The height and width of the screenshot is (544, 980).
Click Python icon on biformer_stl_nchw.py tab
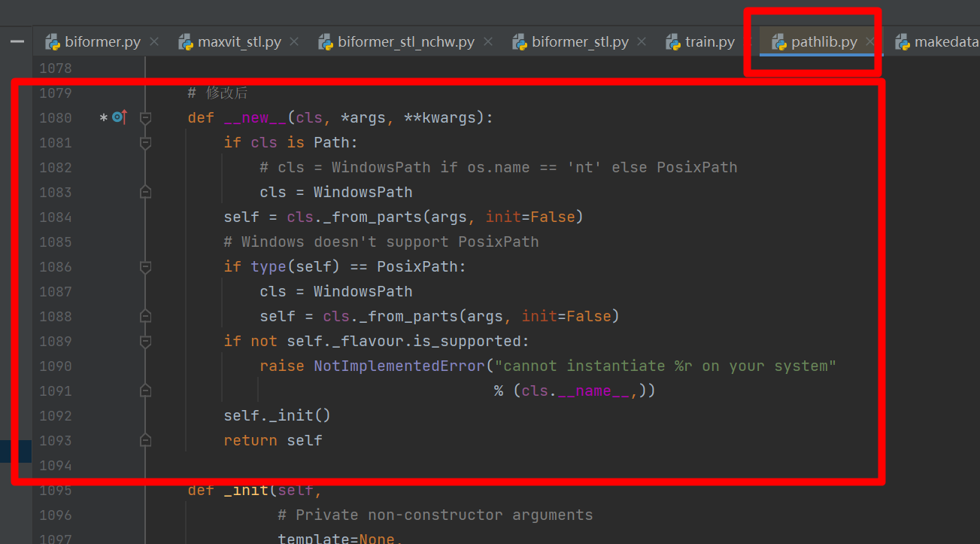[325, 42]
